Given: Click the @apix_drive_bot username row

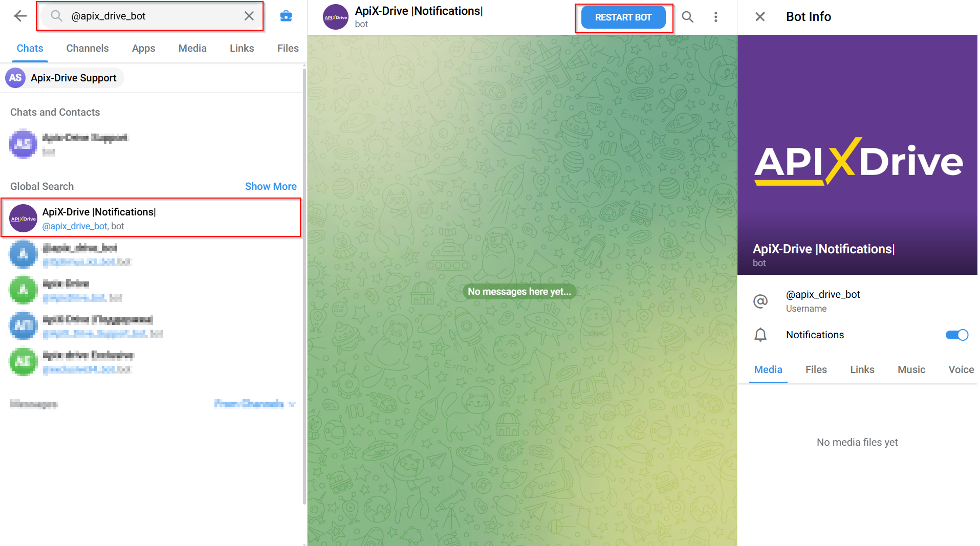Looking at the screenshot, I should coord(858,301).
